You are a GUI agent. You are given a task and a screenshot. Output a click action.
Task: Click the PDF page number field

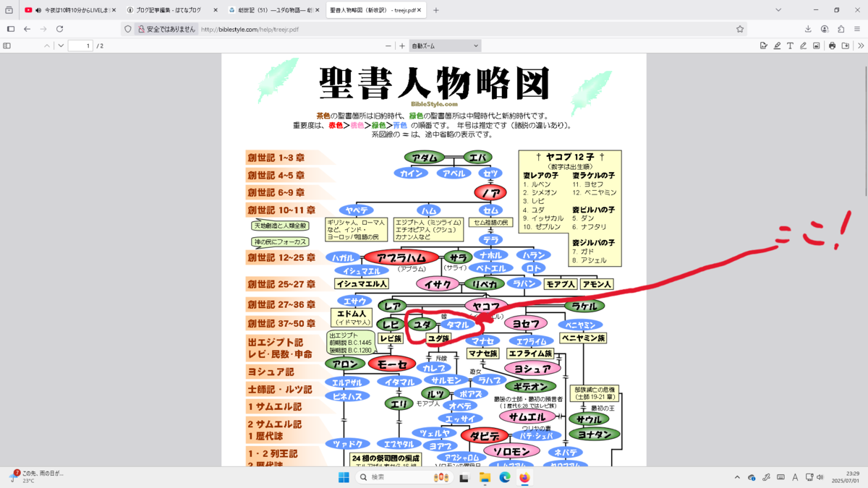[x=80, y=46]
